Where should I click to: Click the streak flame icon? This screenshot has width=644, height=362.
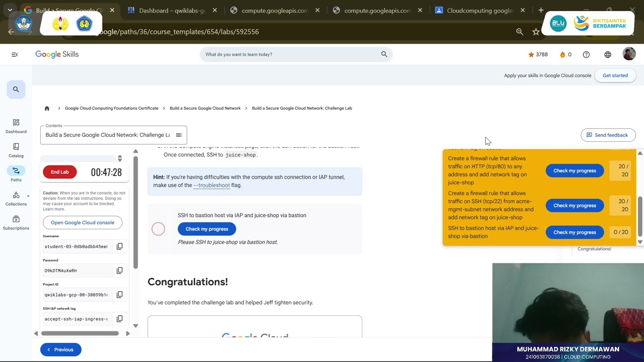coord(562,54)
